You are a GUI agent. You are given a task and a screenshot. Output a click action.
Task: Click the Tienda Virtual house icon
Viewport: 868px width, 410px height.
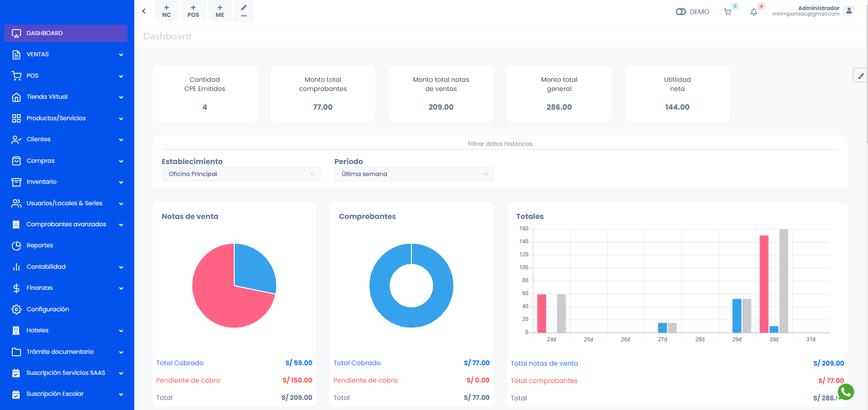(x=16, y=97)
